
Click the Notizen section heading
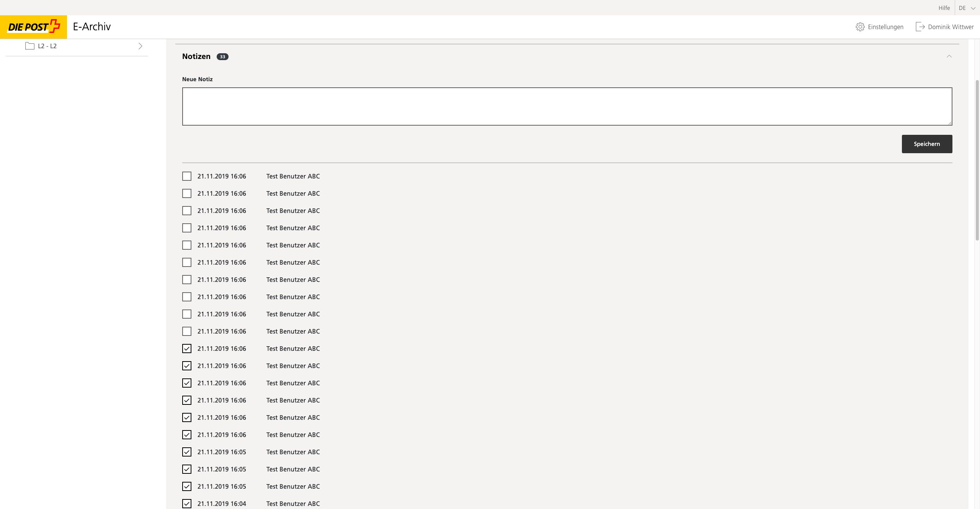pyautogui.click(x=196, y=56)
